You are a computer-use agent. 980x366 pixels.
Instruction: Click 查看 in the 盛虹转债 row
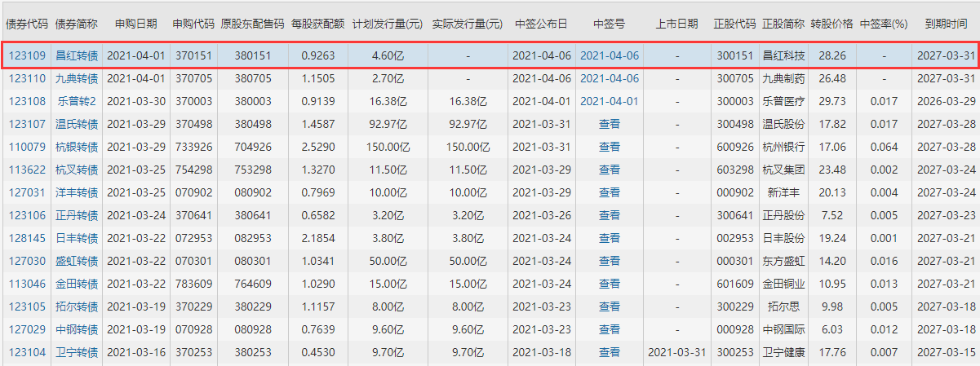pyautogui.click(x=610, y=262)
